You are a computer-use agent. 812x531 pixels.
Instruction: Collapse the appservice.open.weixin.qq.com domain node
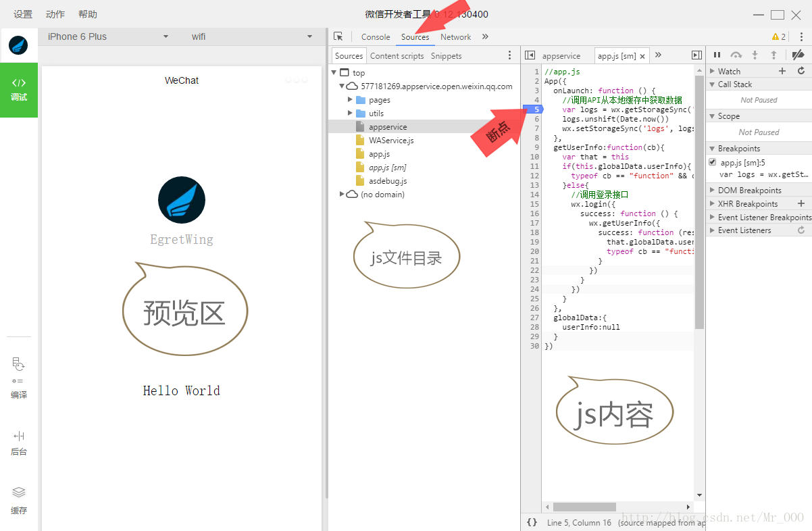[x=342, y=86]
